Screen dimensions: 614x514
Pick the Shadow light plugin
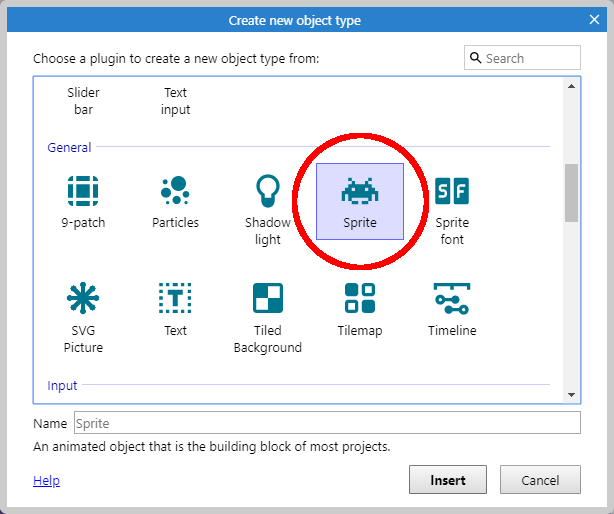point(267,191)
